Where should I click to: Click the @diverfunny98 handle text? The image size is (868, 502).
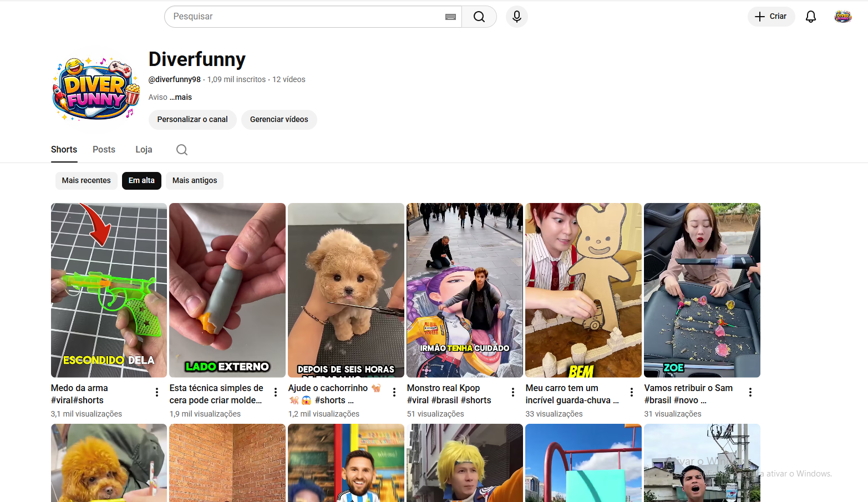tap(175, 79)
